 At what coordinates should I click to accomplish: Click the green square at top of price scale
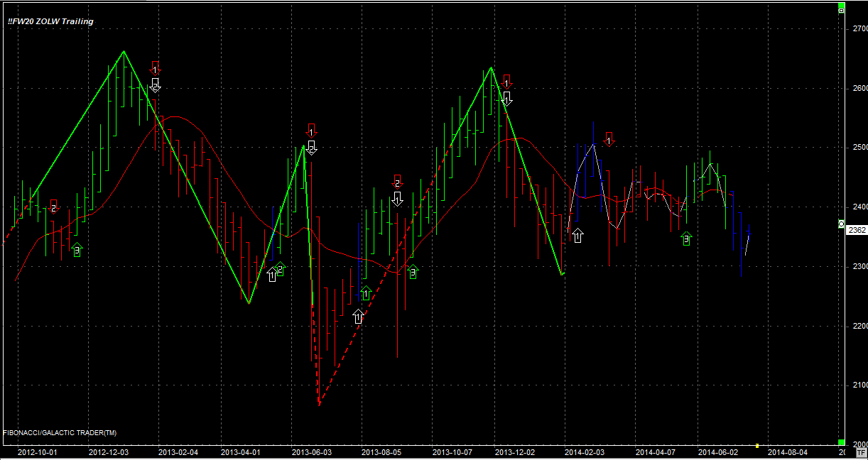[842, 6]
